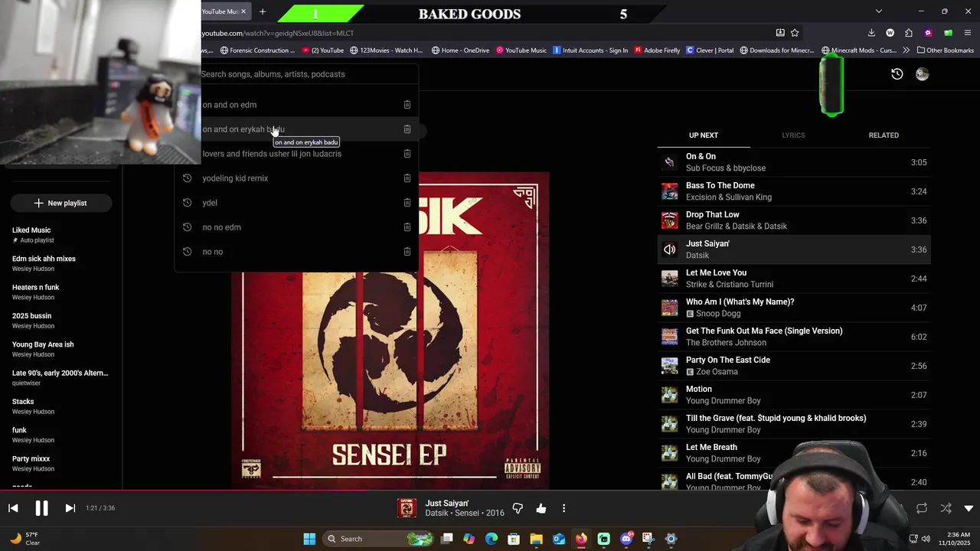Screen dimensions: 980x551
Task: Play 'Let Me Love You' from the queue
Action: point(794,279)
